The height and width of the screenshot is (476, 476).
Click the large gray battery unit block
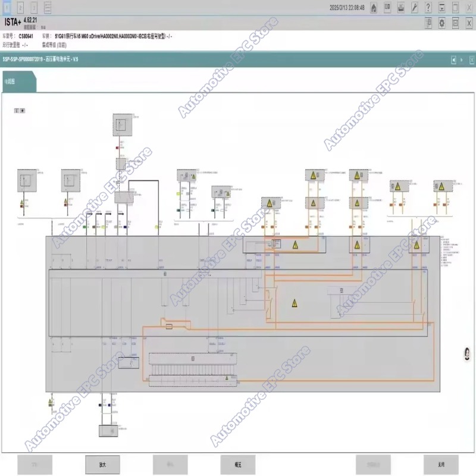click(243, 314)
